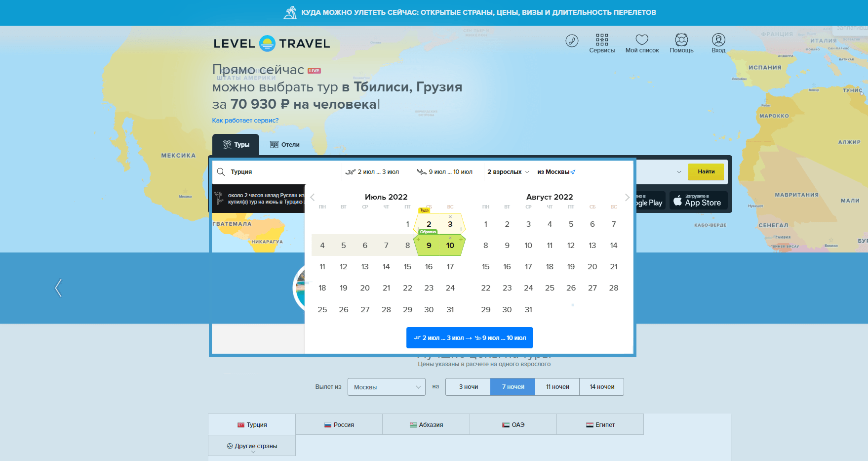This screenshot has width=868, height=461.
Task: Click the phone call icon in header
Action: pyautogui.click(x=572, y=41)
